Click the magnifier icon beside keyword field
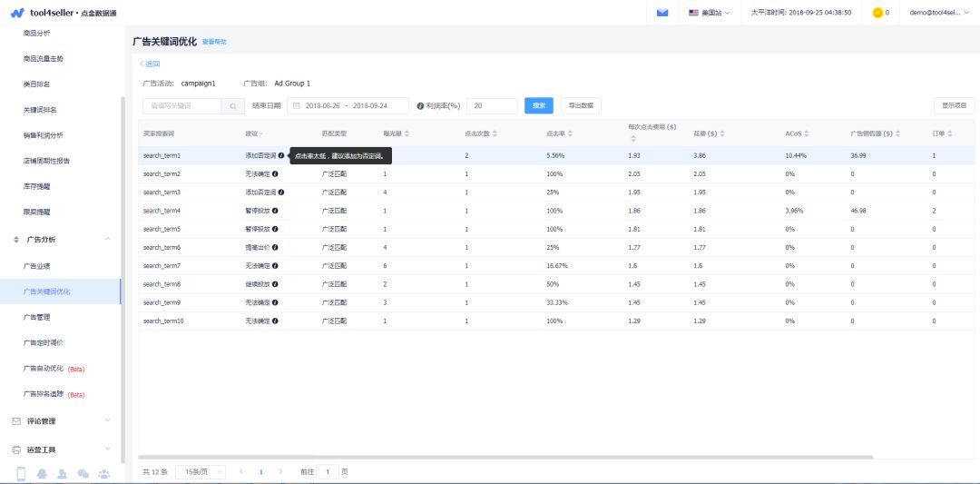The image size is (980, 484). (x=233, y=106)
